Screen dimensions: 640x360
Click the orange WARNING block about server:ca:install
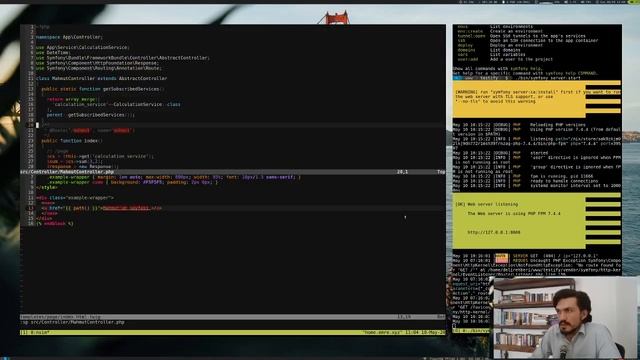[x=537, y=98]
